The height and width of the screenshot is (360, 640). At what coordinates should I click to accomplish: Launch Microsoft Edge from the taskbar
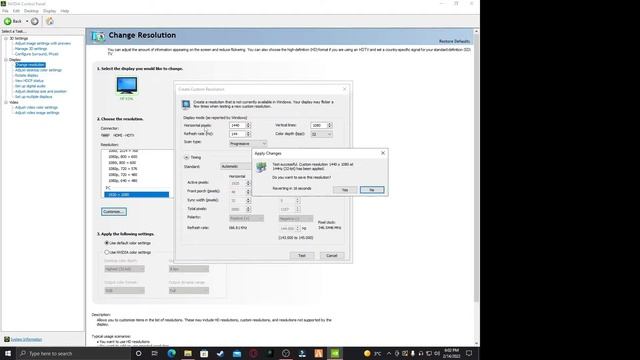[x=171, y=353]
